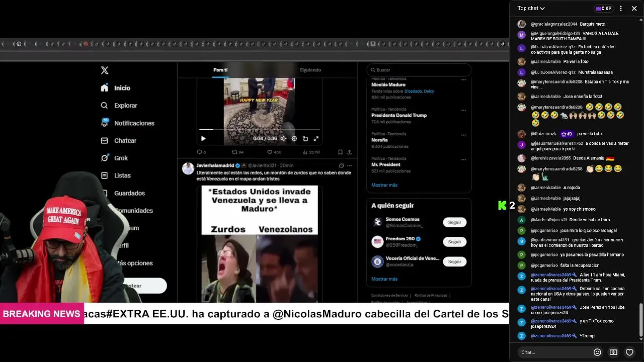This screenshot has height=362, width=644.
Task: Click Mostrar más under the trends
Action: tap(384, 185)
